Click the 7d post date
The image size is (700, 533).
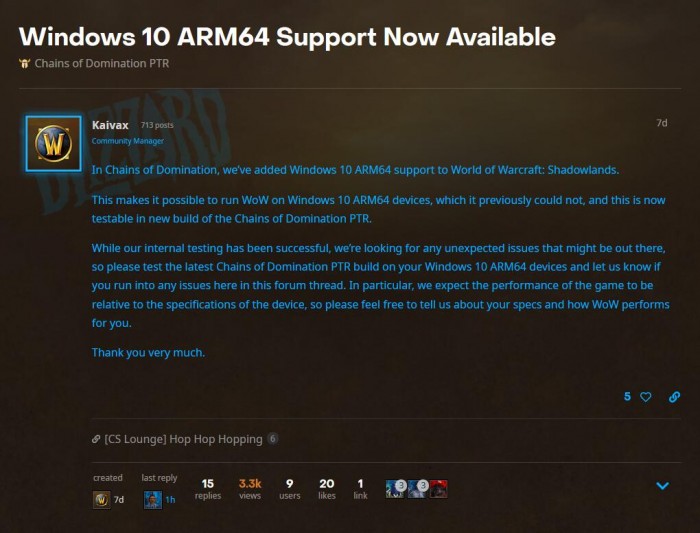click(662, 123)
